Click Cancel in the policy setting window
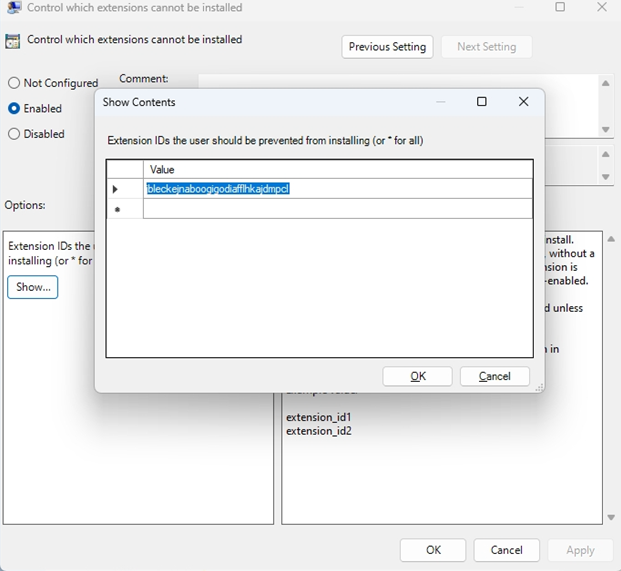 [506, 550]
